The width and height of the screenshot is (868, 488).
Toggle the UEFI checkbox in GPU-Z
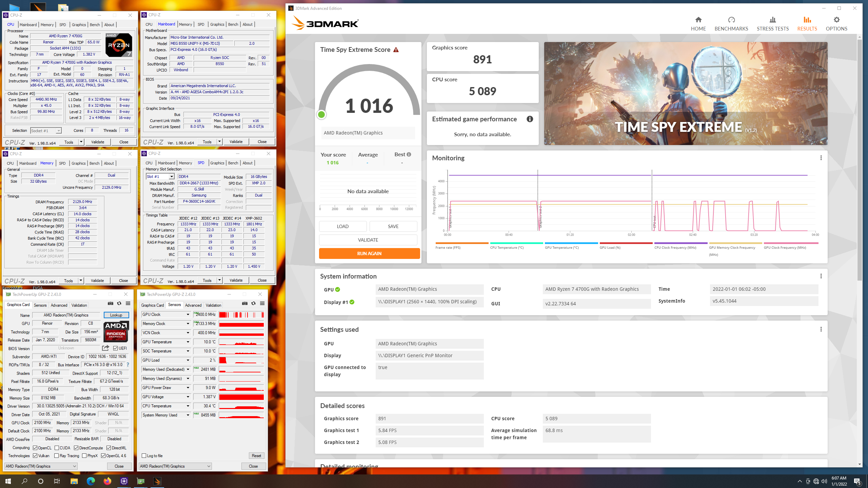116,348
